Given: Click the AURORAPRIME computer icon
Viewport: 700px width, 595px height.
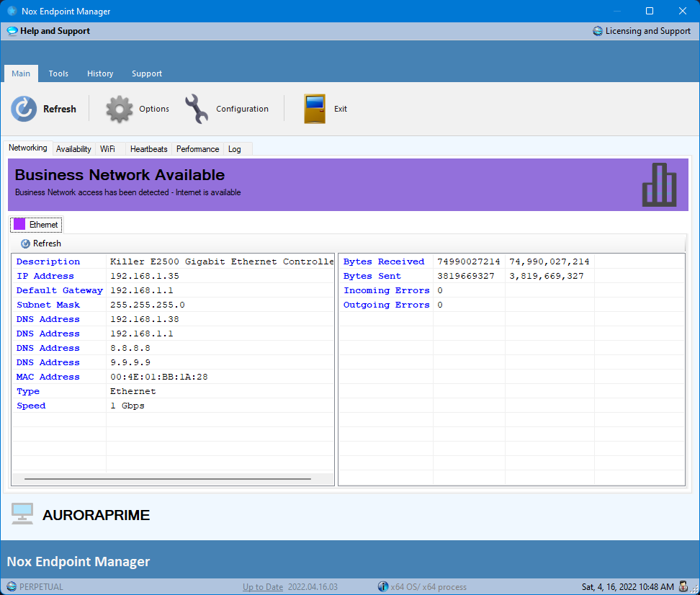Looking at the screenshot, I should tap(22, 513).
